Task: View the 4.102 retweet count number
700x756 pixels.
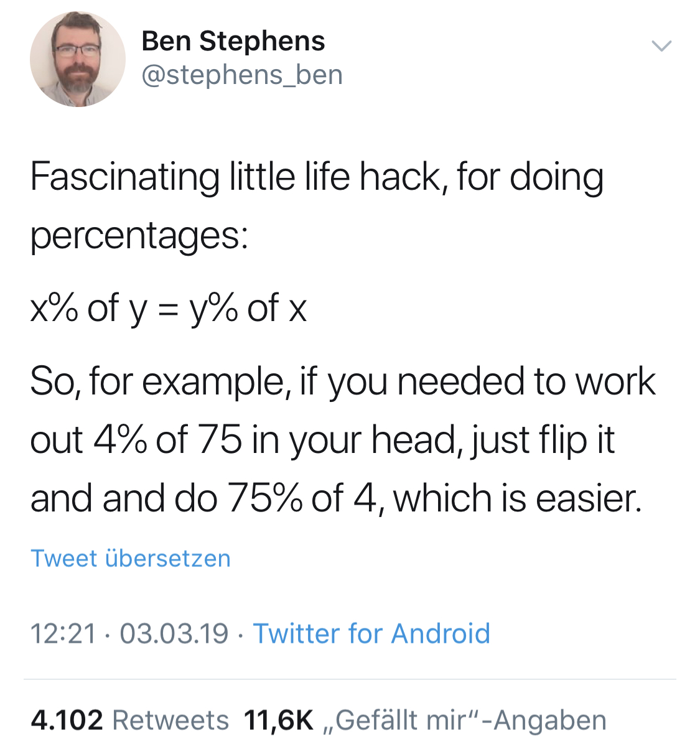Action: coord(67,720)
